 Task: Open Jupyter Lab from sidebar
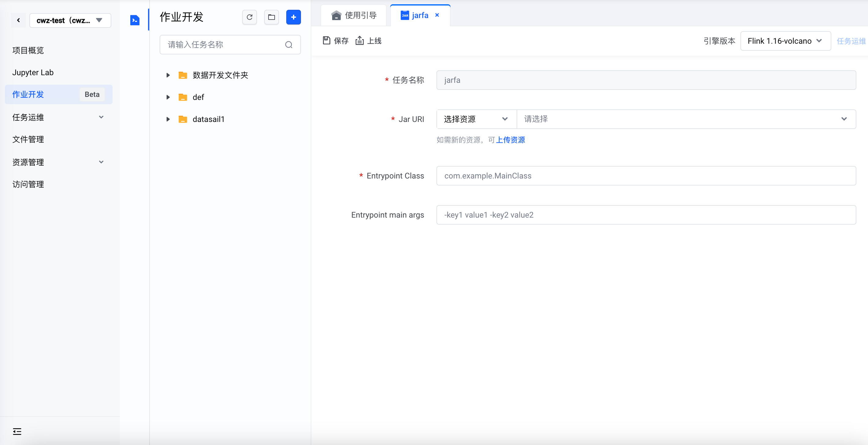pos(33,72)
